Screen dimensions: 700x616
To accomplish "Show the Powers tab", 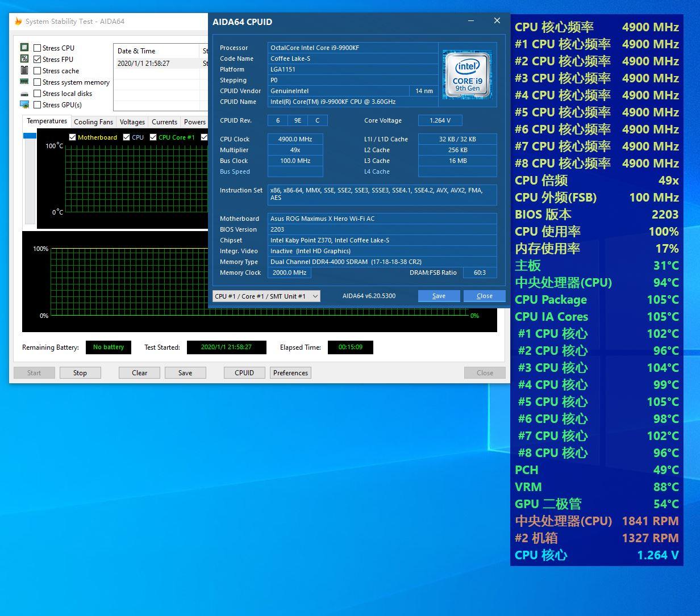I will pos(195,122).
